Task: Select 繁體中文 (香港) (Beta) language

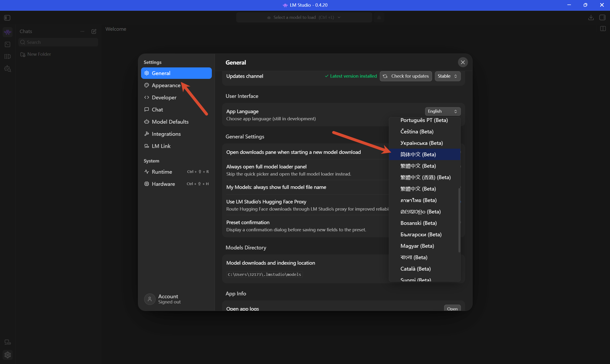Action: click(x=424, y=177)
